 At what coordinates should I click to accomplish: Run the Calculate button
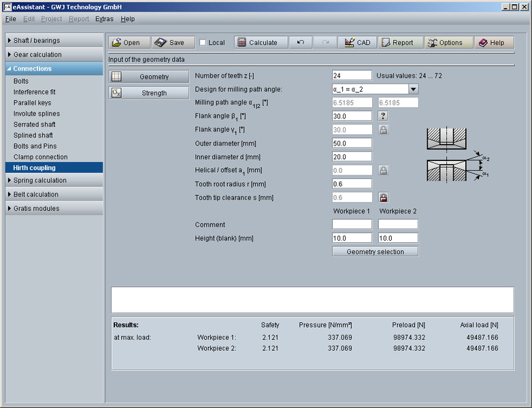coord(257,42)
